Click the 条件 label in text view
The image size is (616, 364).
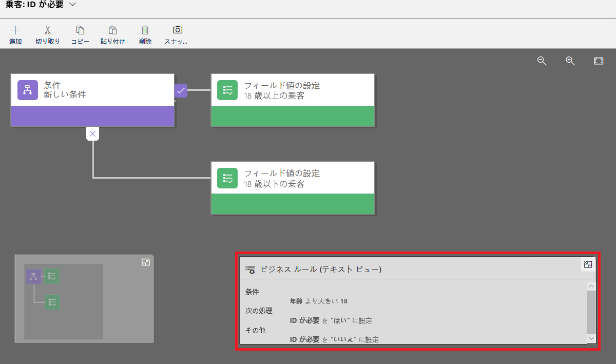coord(252,292)
